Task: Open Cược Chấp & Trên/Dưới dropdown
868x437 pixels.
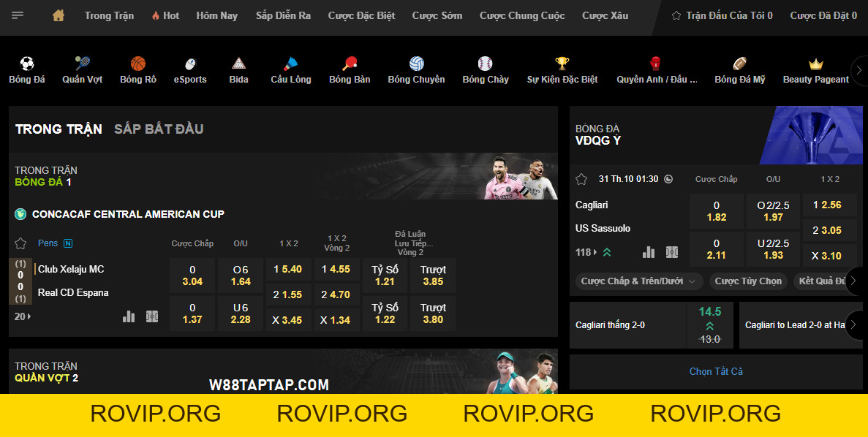Action: coord(639,281)
